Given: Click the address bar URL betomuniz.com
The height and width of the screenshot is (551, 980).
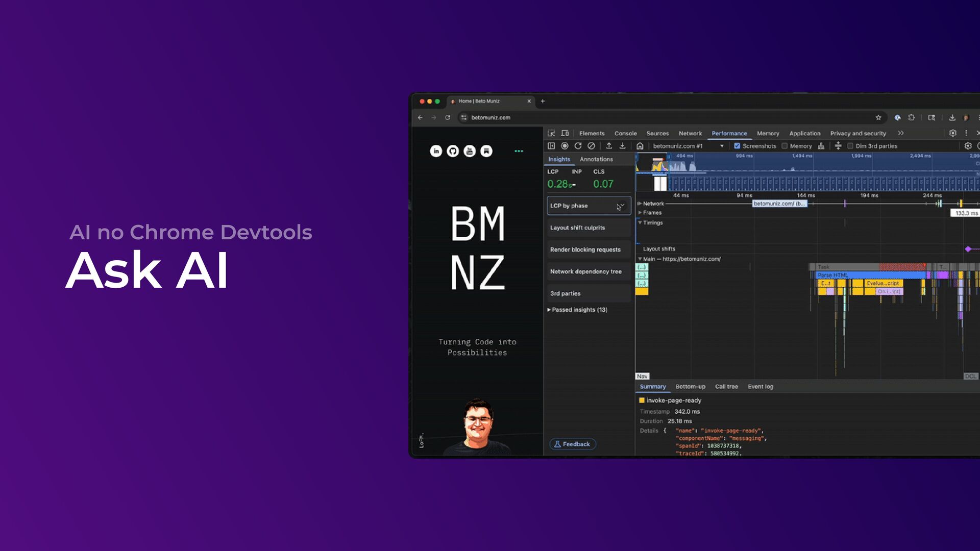Looking at the screenshot, I should [x=491, y=117].
